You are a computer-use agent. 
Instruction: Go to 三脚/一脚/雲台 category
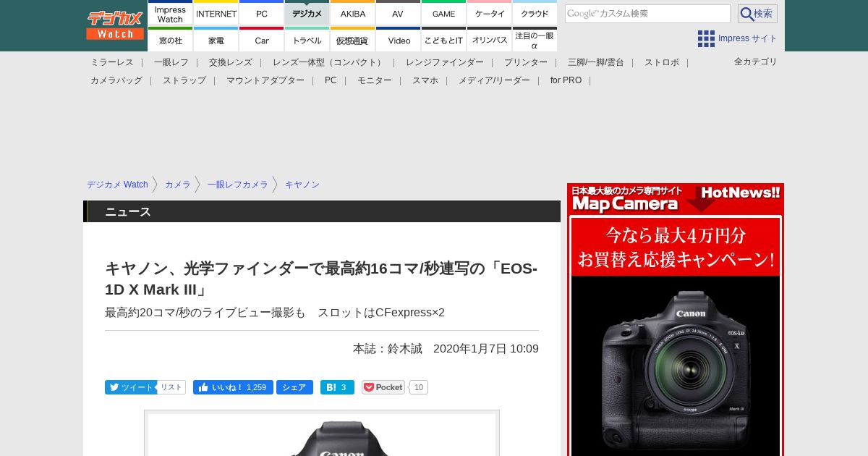[596, 62]
